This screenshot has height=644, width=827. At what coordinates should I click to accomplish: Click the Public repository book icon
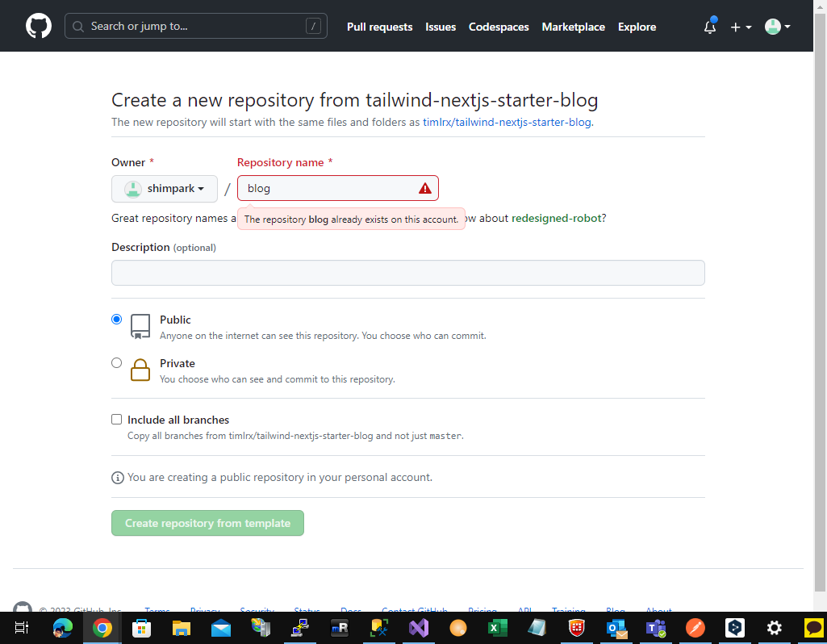click(x=140, y=327)
